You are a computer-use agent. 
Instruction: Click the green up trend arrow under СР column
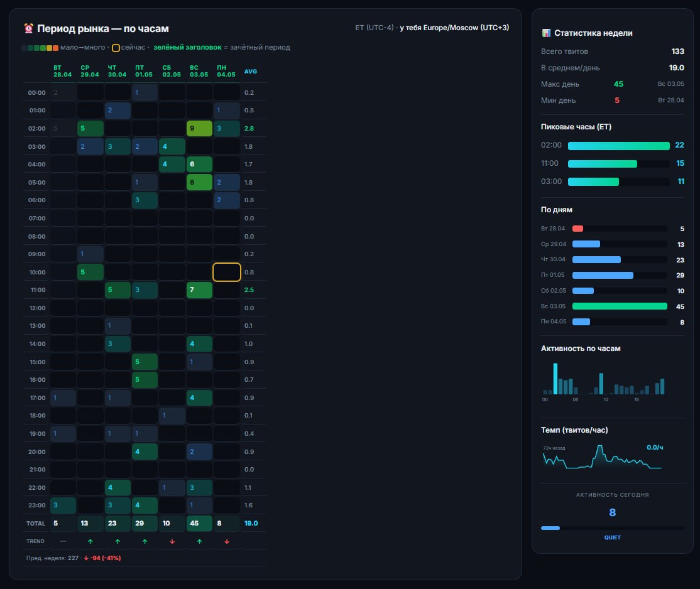tap(90, 541)
